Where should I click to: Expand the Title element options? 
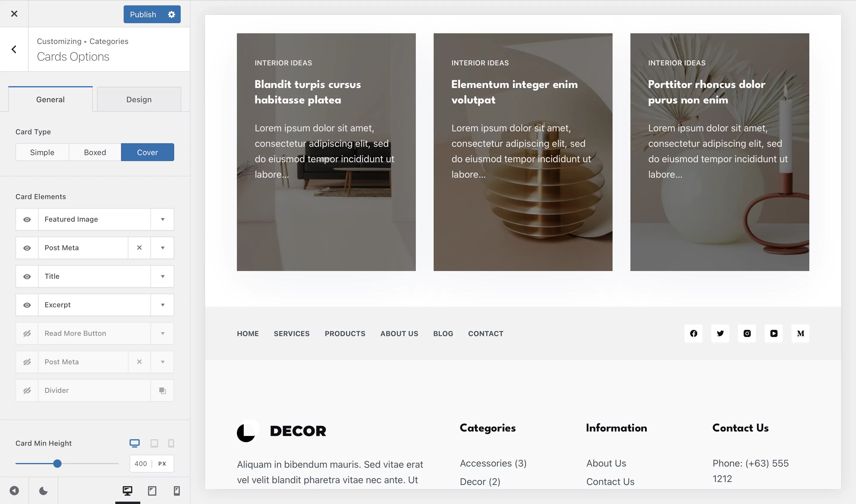(x=162, y=276)
